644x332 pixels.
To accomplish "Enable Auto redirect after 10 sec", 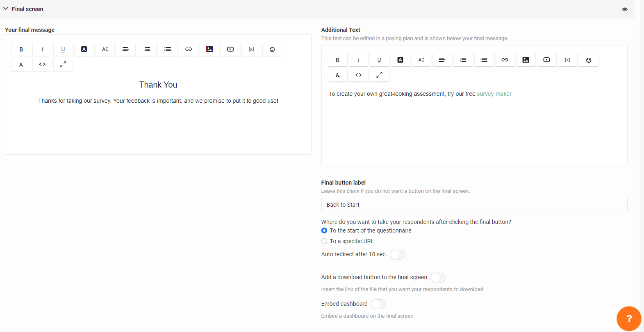I will (397, 255).
